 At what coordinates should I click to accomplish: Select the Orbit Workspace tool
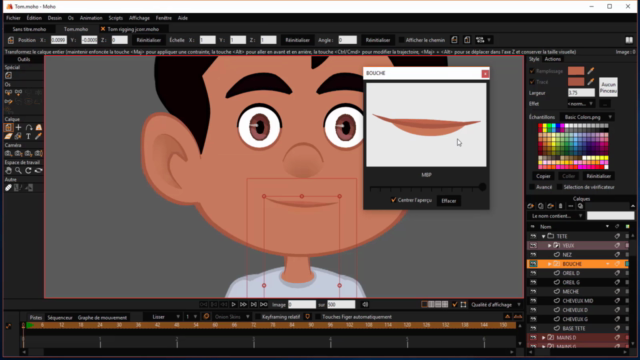pos(38,171)
